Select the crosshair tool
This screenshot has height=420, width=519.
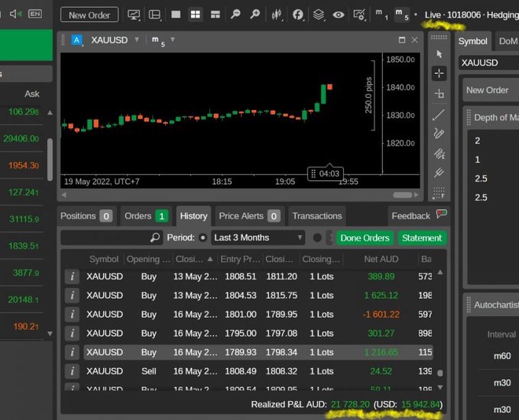click(440, 73)
